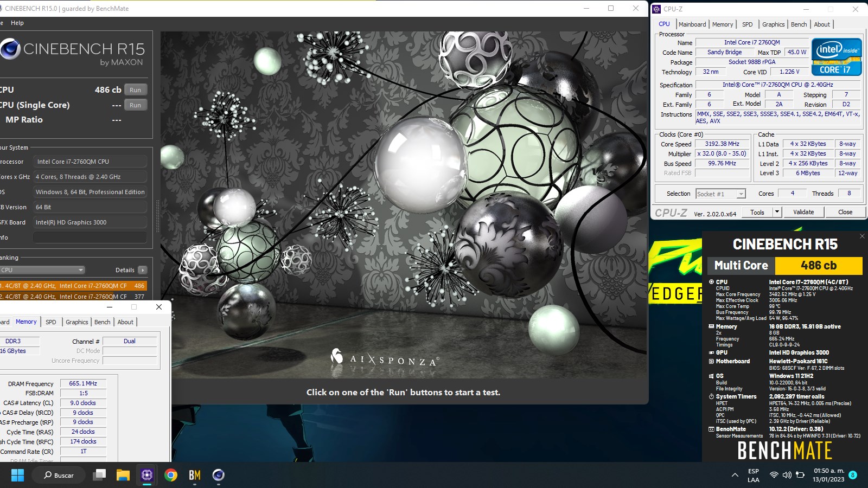
Task: Click the BenchMate version icon in the result panel
Action: click(x=711, y=429)
